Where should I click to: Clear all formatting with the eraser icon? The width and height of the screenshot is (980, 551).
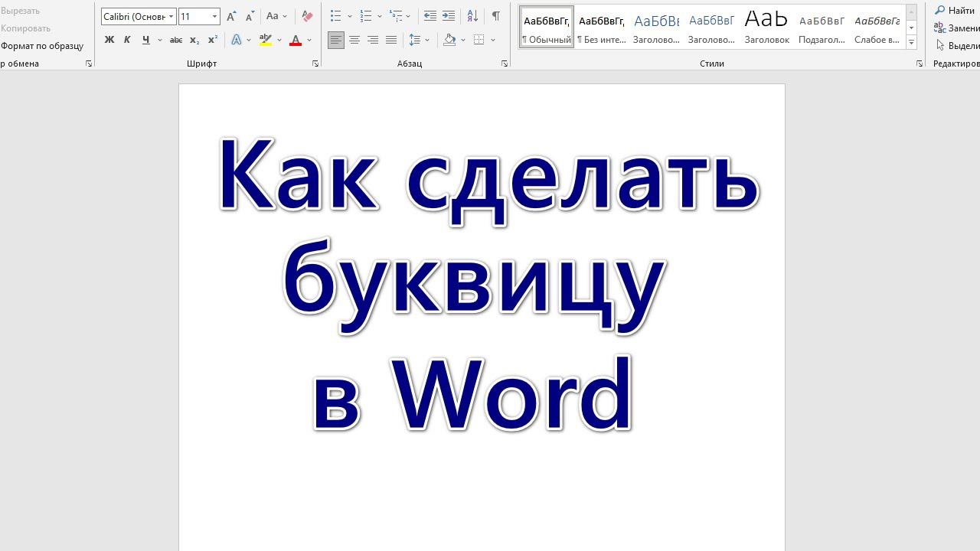307,16
